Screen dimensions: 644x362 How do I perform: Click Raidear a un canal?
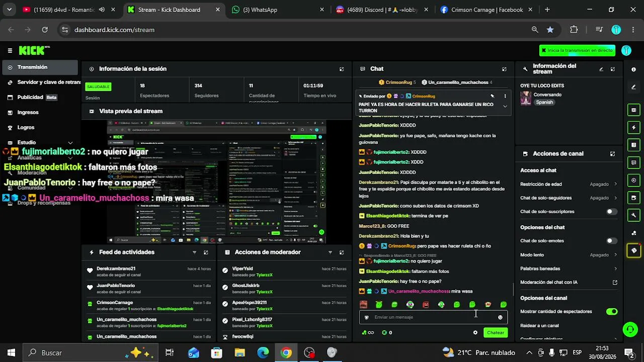point(539,326)
